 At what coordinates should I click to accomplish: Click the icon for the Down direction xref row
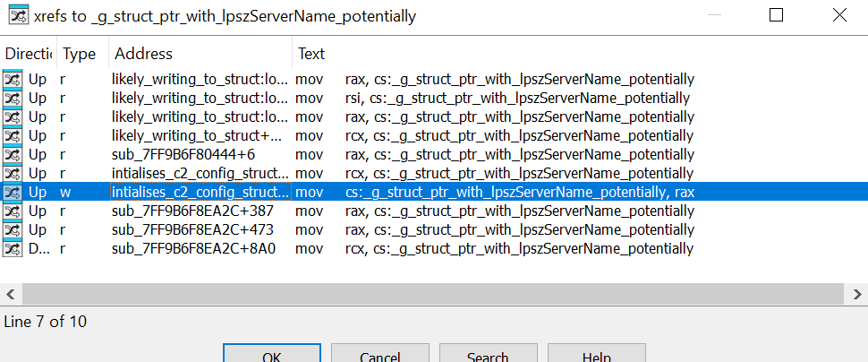[x=13, y=248]
